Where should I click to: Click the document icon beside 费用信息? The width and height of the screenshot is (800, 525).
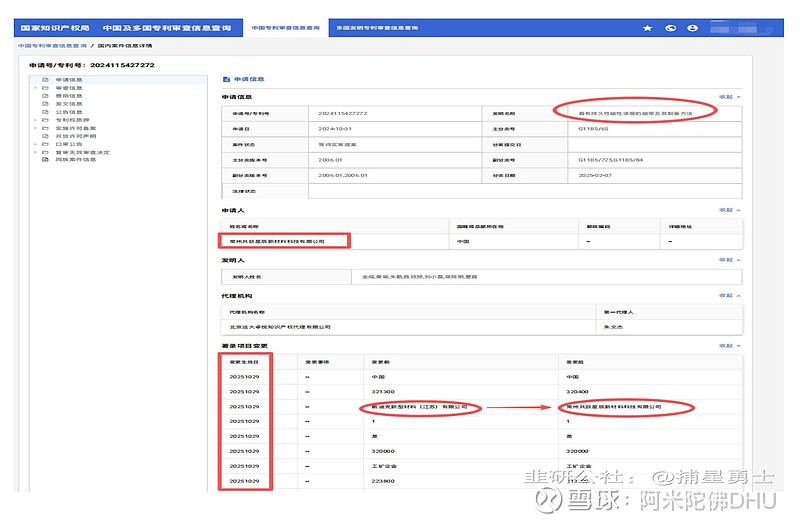(45, 96)
